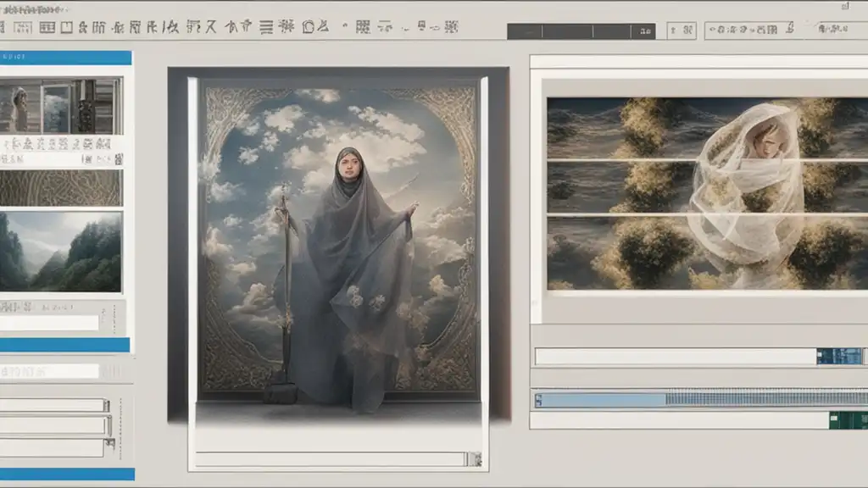Click the empty square frame toolbar icon

point(66,27)
